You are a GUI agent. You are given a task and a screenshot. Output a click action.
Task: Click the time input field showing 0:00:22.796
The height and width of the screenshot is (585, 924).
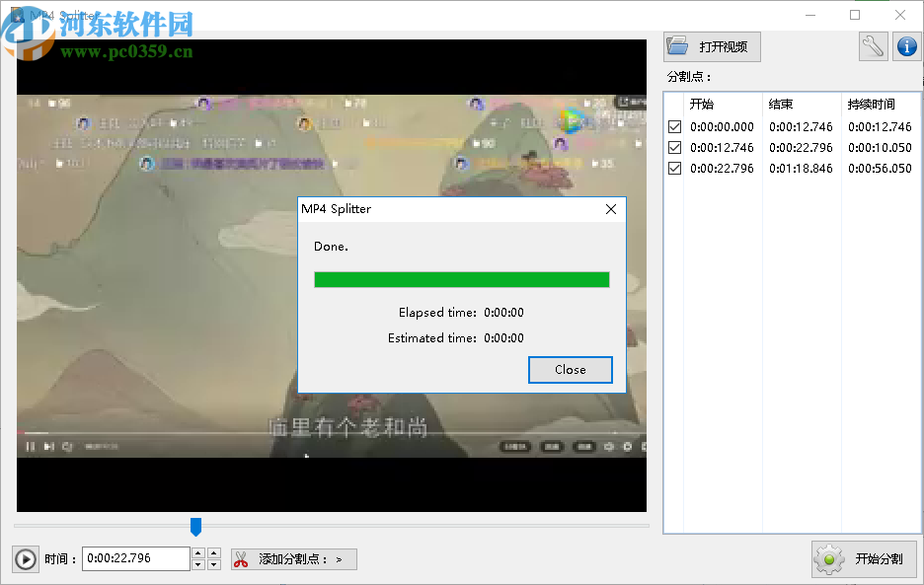coord(136,558)
